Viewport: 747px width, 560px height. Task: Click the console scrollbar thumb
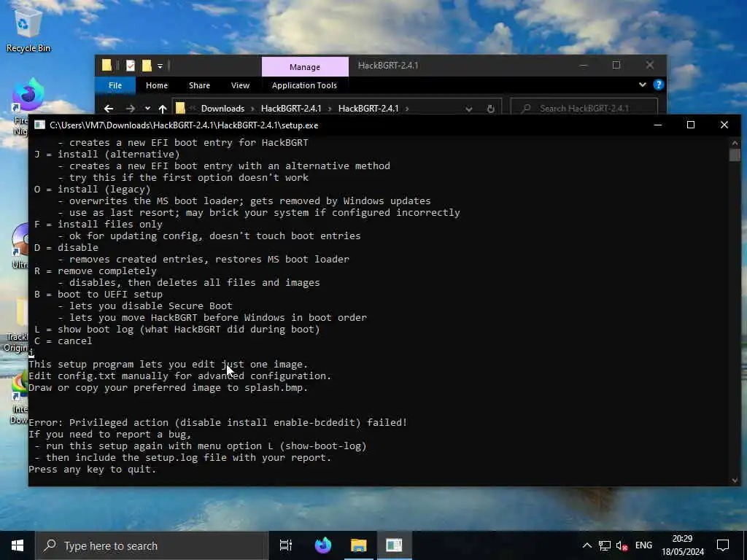click(x=735, y=155)
